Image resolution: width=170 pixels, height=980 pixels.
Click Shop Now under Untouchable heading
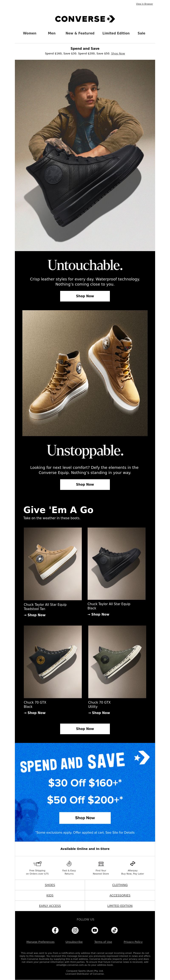click(85, 296)
